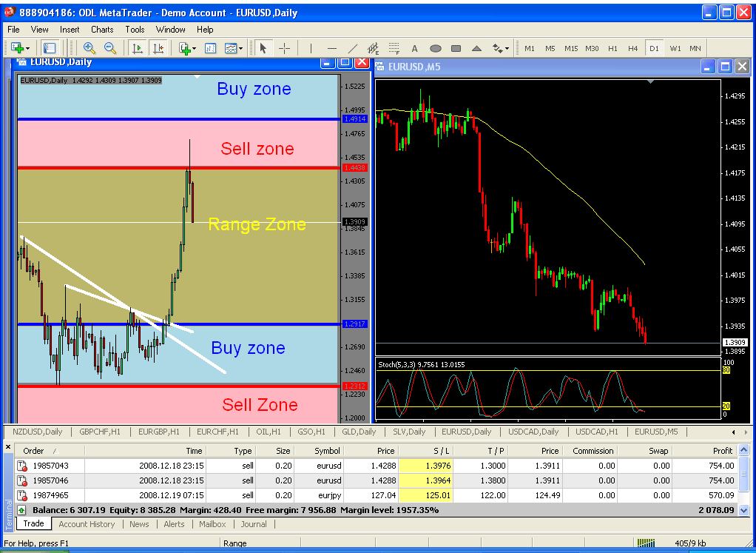Select the text label A tool

(x=414, y=48)
